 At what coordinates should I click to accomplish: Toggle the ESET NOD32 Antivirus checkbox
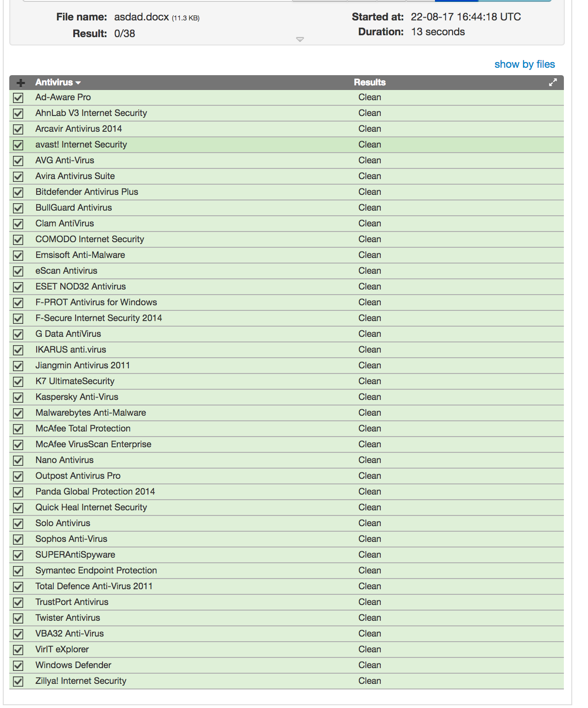[x=18, y=287]
